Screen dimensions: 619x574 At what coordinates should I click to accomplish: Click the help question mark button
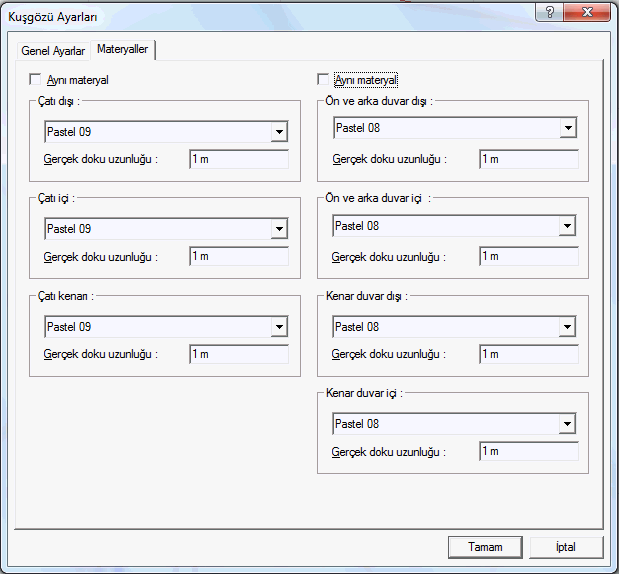(x=550, y=13)
